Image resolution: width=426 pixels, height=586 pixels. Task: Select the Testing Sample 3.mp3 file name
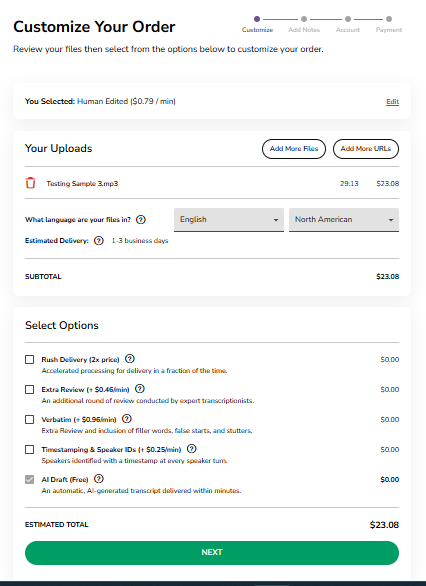[x=82, y=183]
